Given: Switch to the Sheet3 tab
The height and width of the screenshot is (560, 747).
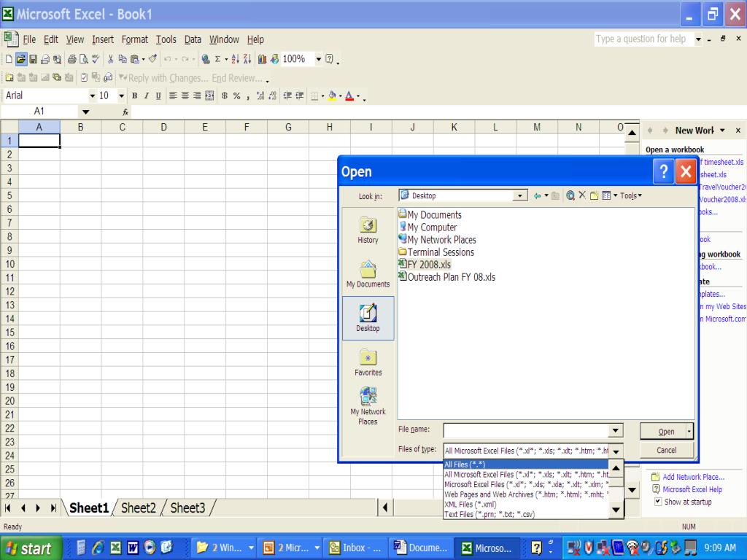Looking at the screenshot, I should point(187,508).
